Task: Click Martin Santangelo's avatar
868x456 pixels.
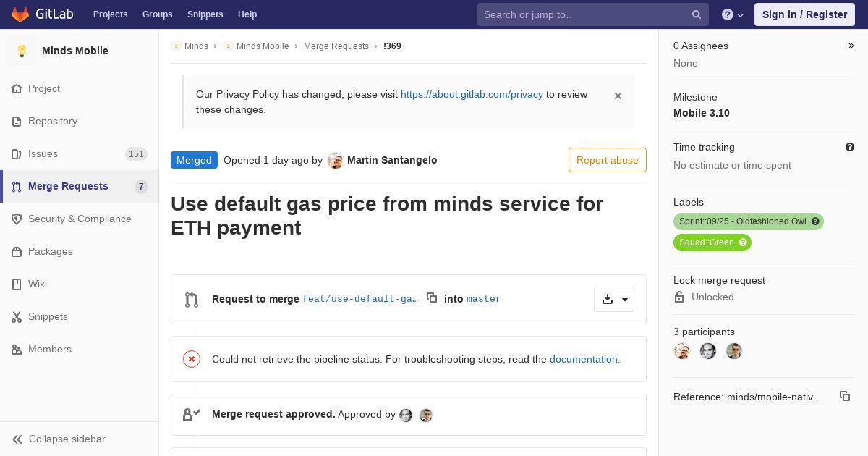Action: (x=335, y=161)
